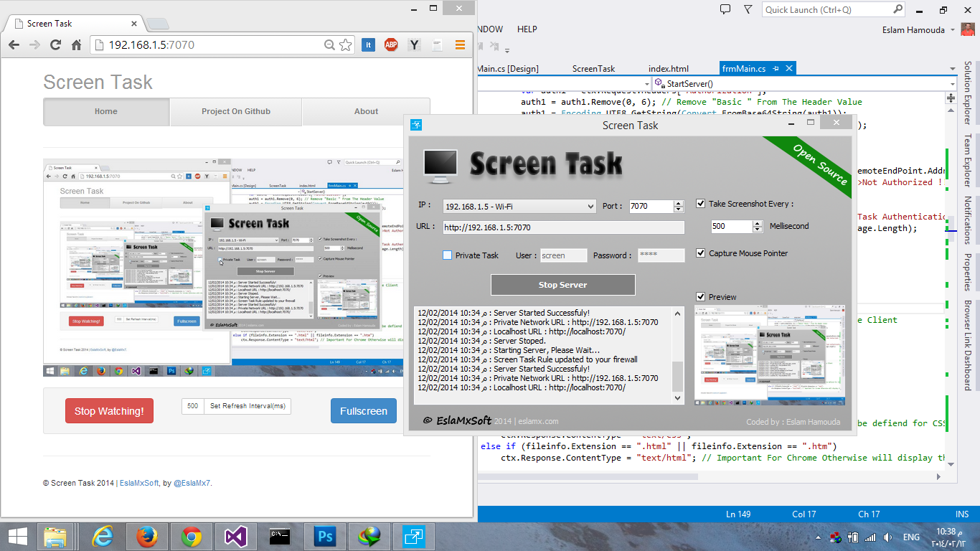Image resolution: width=980 pixels, height=551 pixels.
Task: Increase the Port value with the up arrow
Action: coord(680,202)
